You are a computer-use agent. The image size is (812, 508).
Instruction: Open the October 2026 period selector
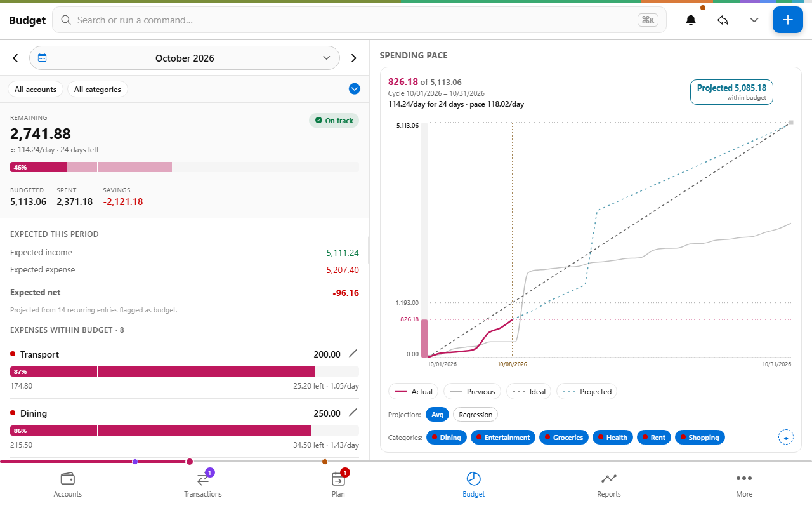185,58
